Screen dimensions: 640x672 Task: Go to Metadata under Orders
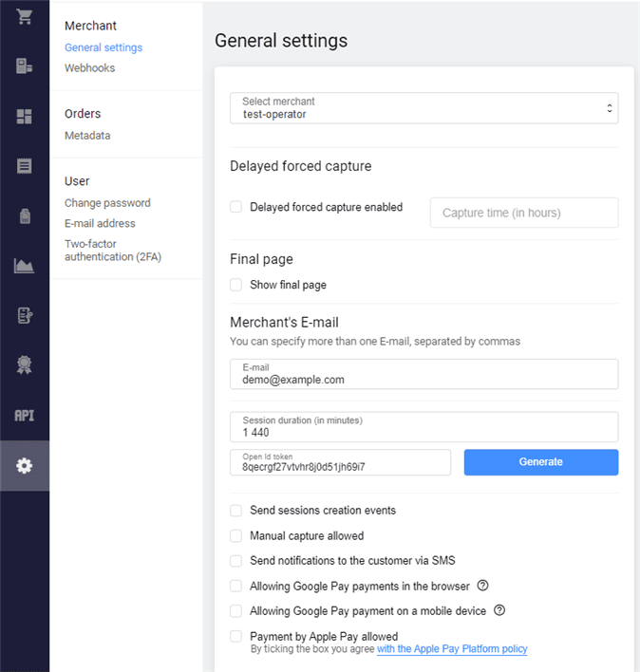[x=87, y=136]
